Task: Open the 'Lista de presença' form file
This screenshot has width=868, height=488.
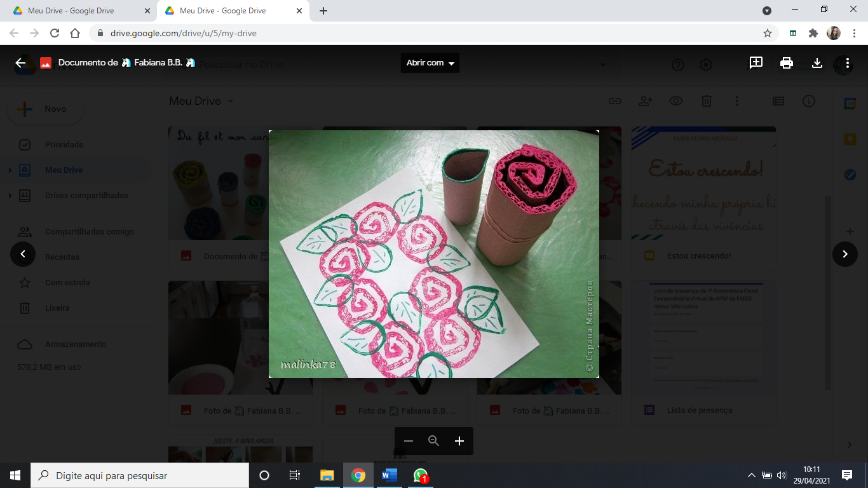Action: (x=703, y=353)
